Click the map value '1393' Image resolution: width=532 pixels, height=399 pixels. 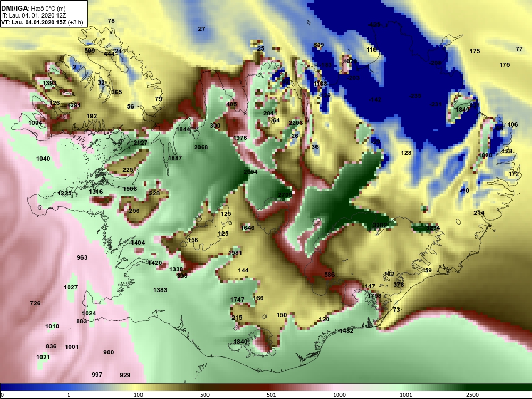(x=49, y=83)
